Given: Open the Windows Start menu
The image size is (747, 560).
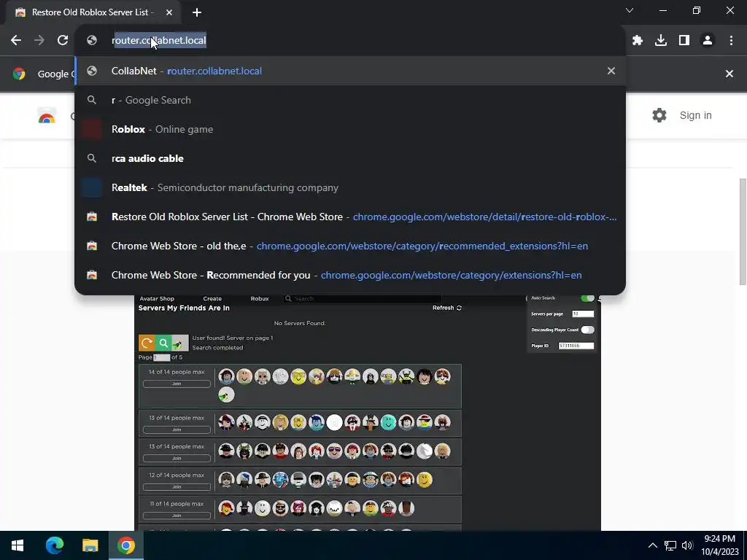Looking at the screenshot, I should 18,545.
